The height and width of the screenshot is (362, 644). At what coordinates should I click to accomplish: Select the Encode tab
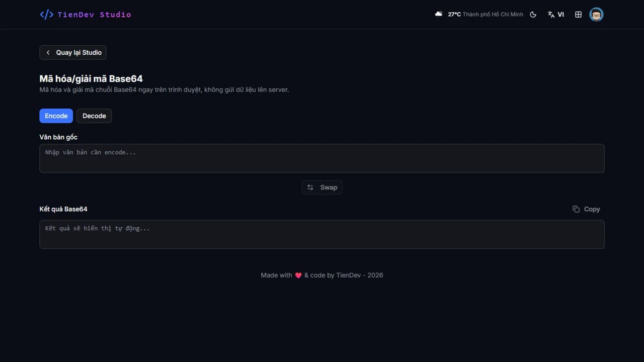(x=56, y=116)
